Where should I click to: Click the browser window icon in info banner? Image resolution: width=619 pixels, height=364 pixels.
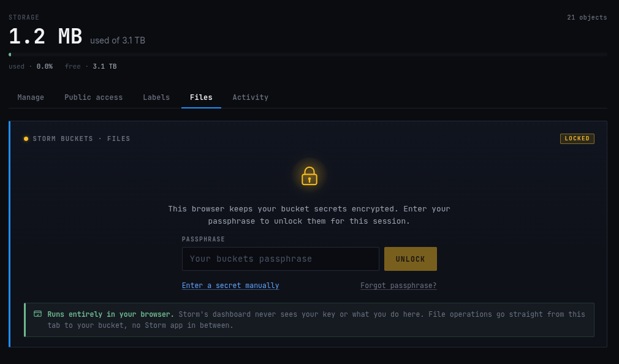pyautogui.click(x=37, y=314)
